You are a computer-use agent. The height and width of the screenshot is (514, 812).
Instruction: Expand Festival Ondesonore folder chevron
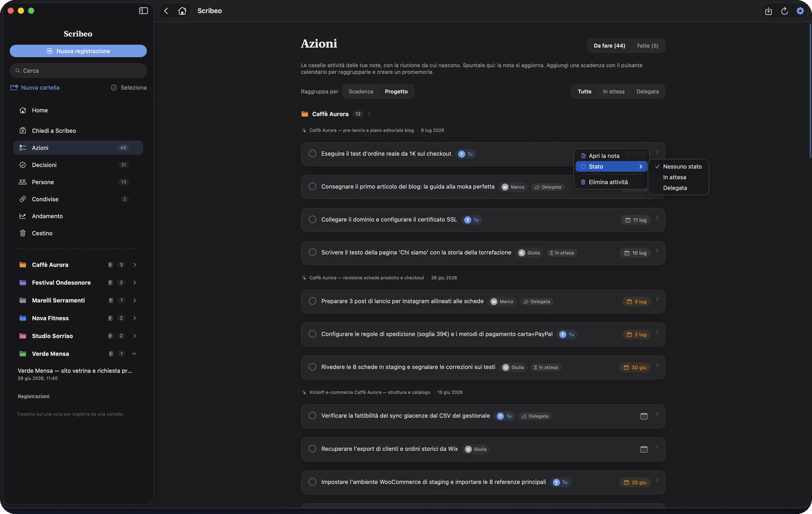pyautogui.click(x=134, y=283)
